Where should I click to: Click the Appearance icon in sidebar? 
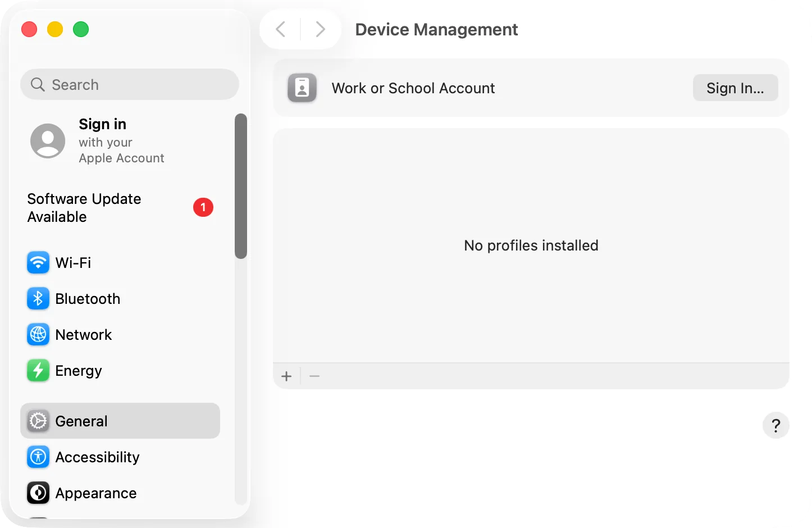point(38,493)
